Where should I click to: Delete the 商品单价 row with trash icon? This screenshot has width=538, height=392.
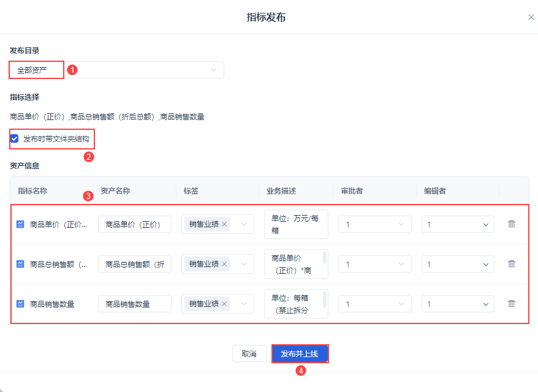click(x=512, y=224)
